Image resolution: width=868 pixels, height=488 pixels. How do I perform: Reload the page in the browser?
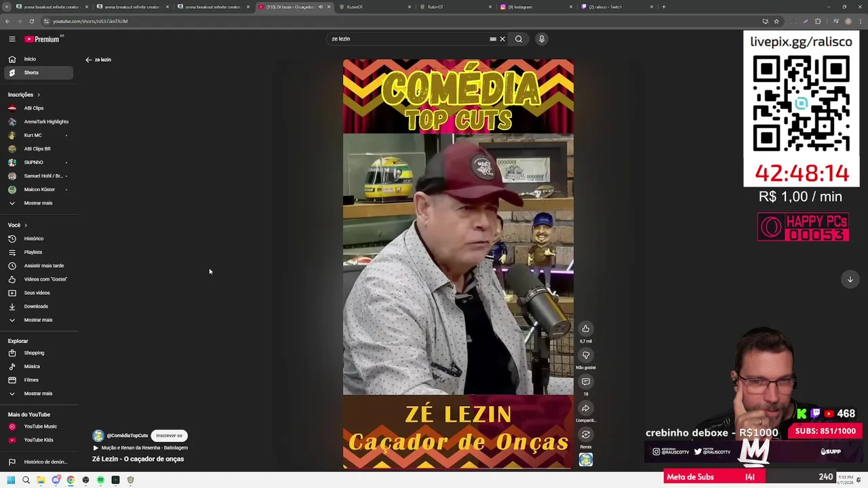31,21
